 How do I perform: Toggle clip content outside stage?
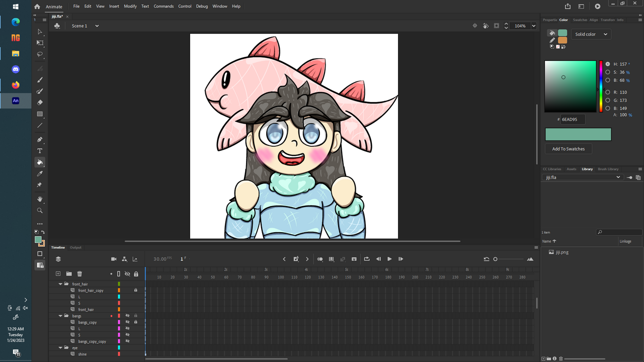497,26
